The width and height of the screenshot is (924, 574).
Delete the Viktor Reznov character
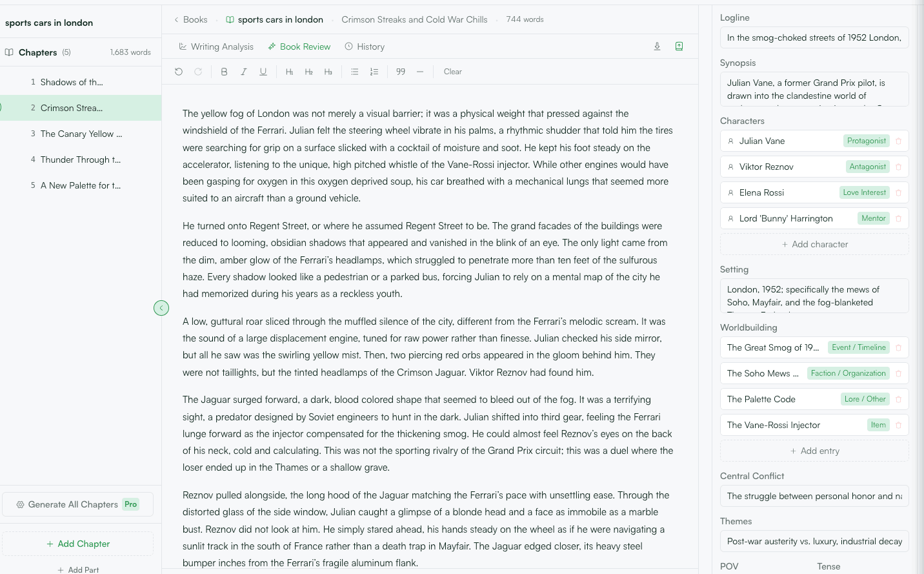coord(898,167)
